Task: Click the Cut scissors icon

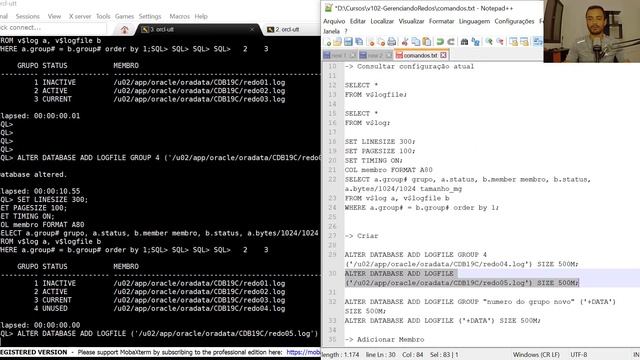Action: pos(404,42)
